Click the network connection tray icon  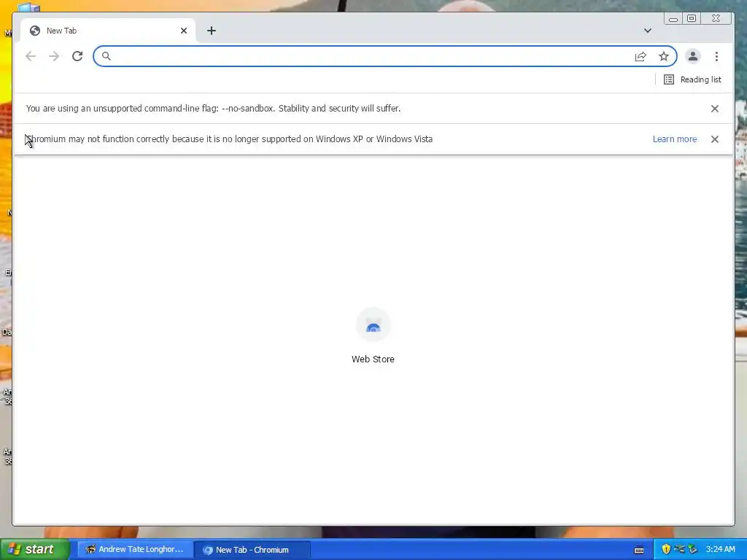click(679, 549)
